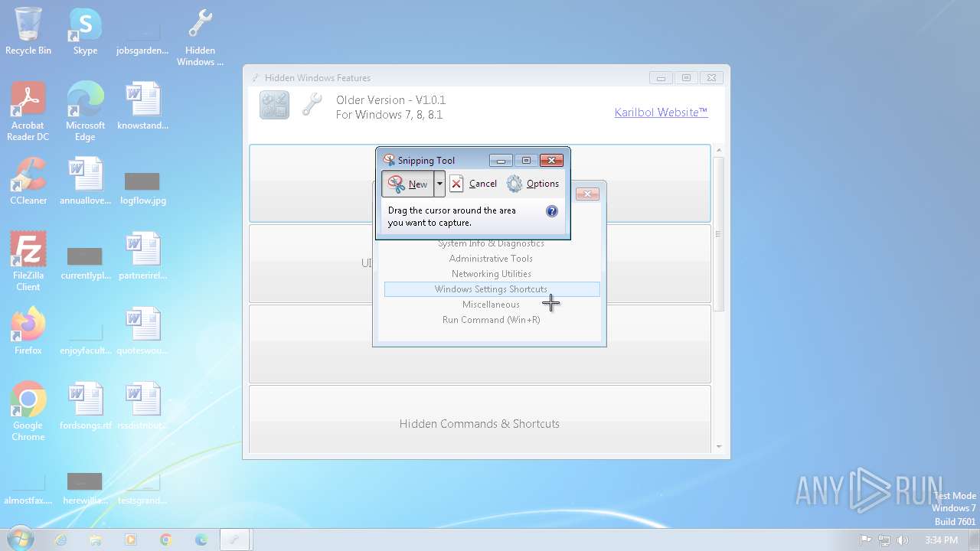
Task: Click scrollbar down arrow in Hidden Windows Features
Action: (x=719, y=447)
